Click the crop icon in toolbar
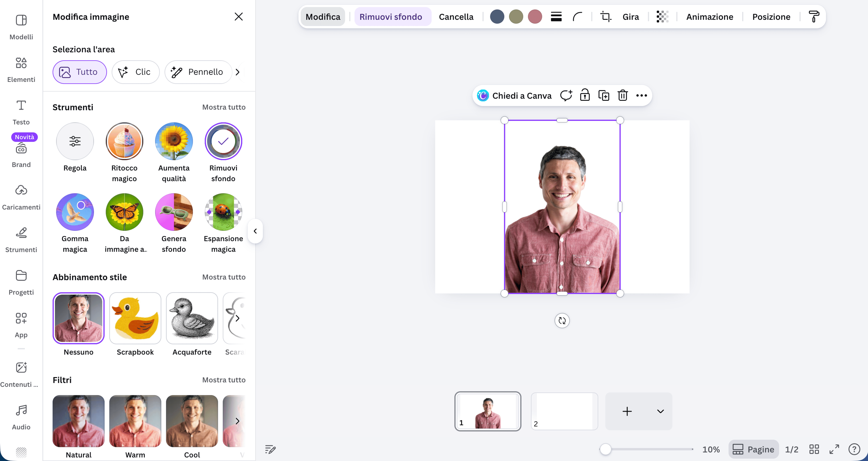The image size is (868, 461). [606, 16]
